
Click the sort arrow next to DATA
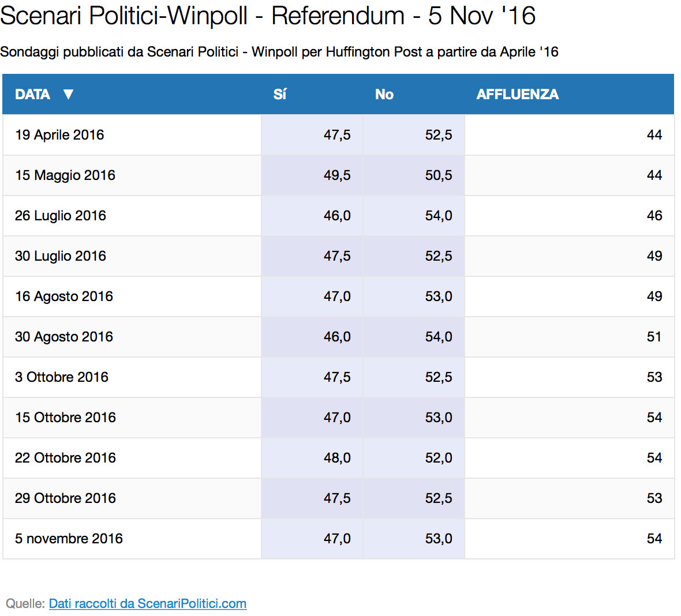pyautogui.click(x=68, y=94)
